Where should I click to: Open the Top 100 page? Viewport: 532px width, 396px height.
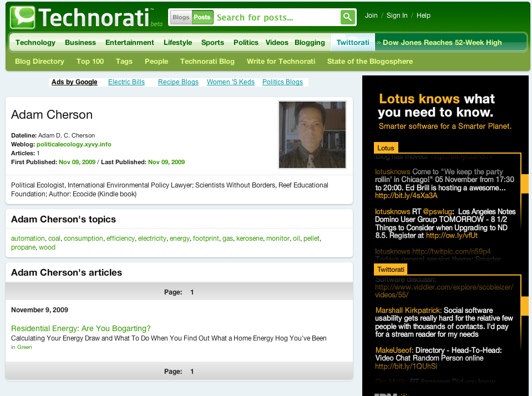click(x=90, y=62)
